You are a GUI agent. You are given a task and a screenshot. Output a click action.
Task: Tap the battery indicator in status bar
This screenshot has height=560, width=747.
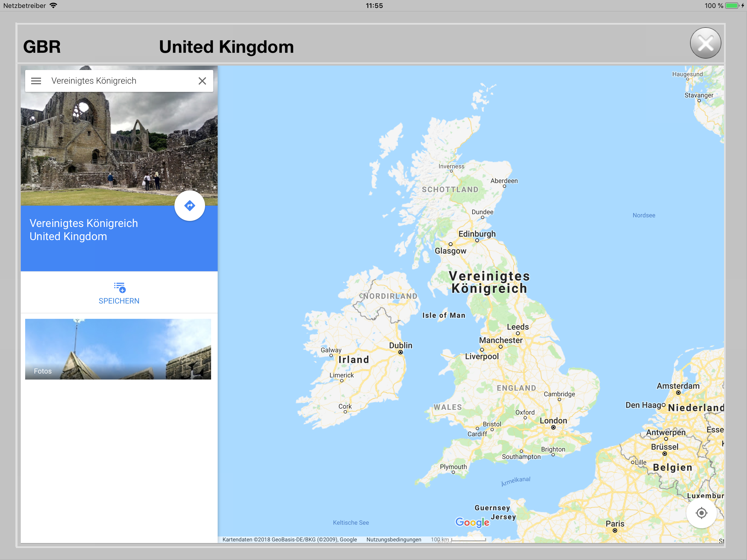732,6
